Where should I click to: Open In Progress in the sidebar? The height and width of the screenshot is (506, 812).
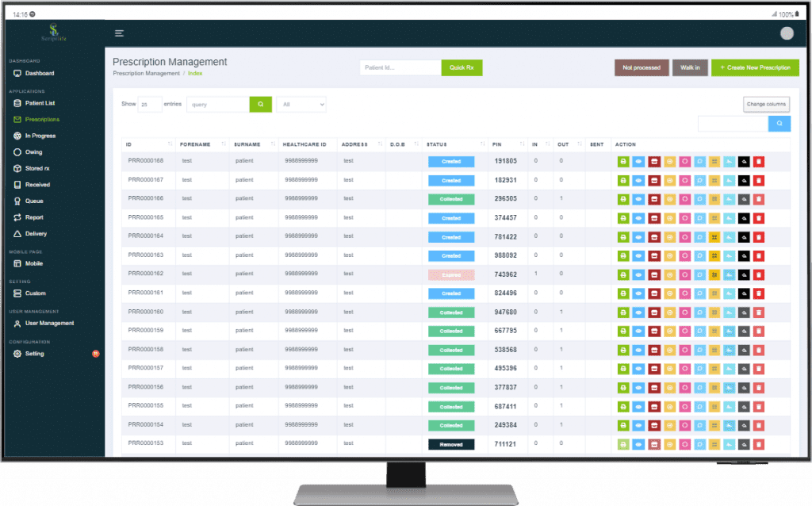point(40,136)
